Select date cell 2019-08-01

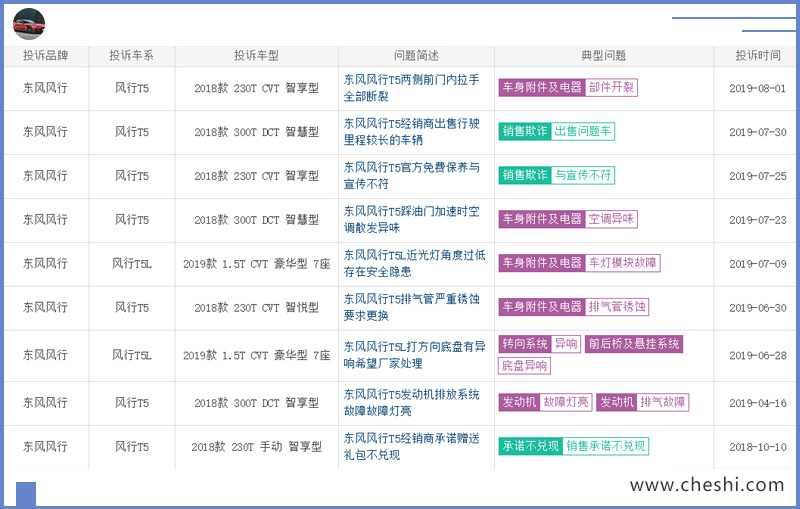pyautogui.click(x=758, y=88)
